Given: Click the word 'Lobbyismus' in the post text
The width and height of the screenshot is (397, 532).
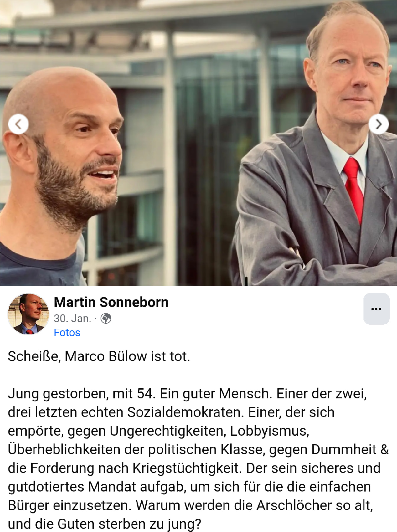Looking at the screenshot, I should (269, 431).
